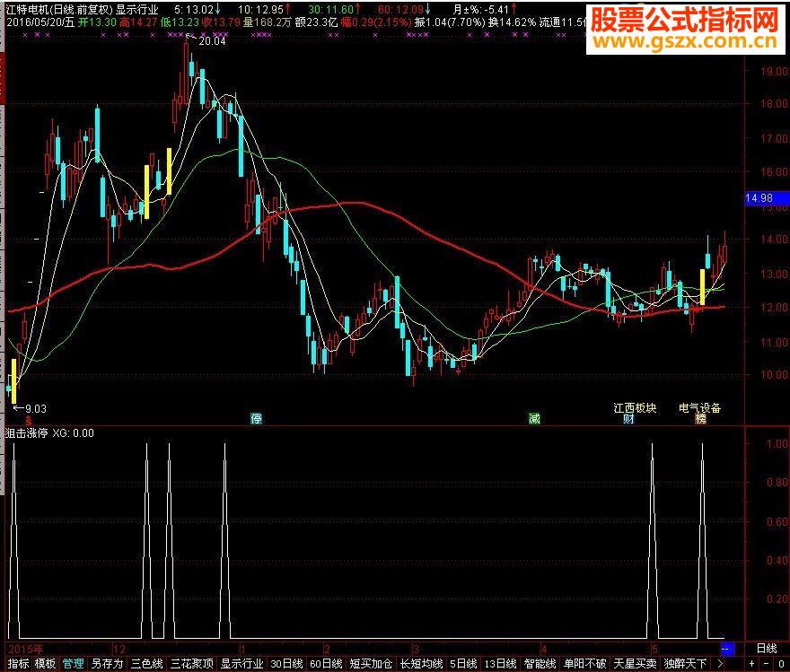790x672 pixels.
Task: Open the 指标 indicator tab
Action: [x=18, y=664]
